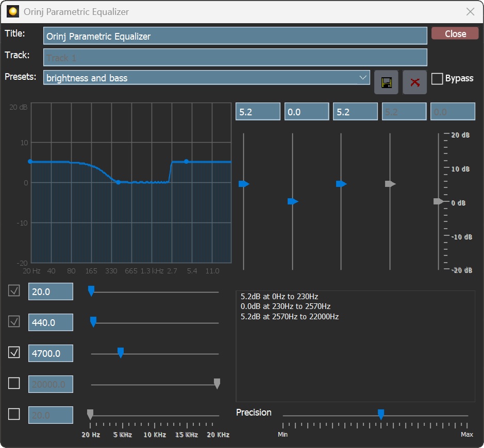Image resolution: width=484 pixels, height=448 pixels.
Task: Click the Title text field
Action: 235,36
